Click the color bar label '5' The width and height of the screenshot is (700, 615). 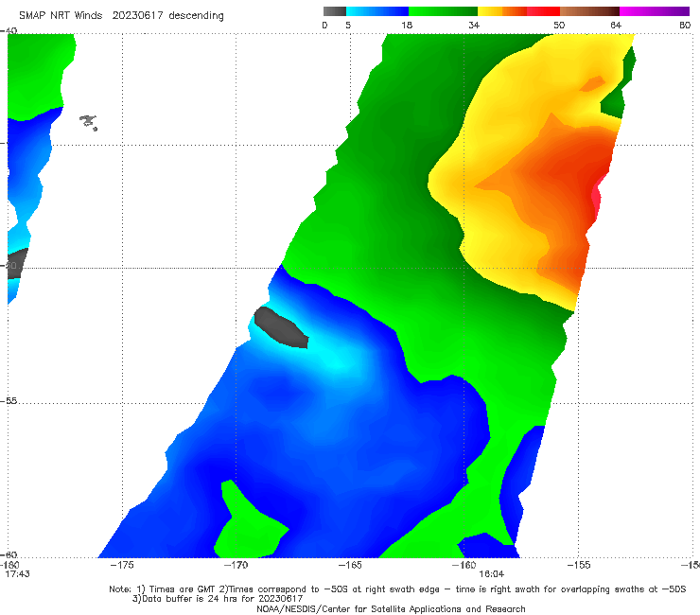tap(348, 25)
